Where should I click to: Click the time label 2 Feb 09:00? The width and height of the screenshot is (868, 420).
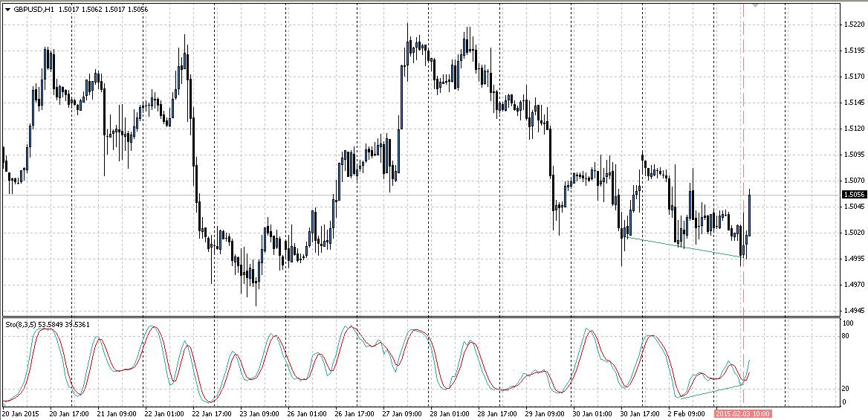pyautogui.click(x=686, y=414)
